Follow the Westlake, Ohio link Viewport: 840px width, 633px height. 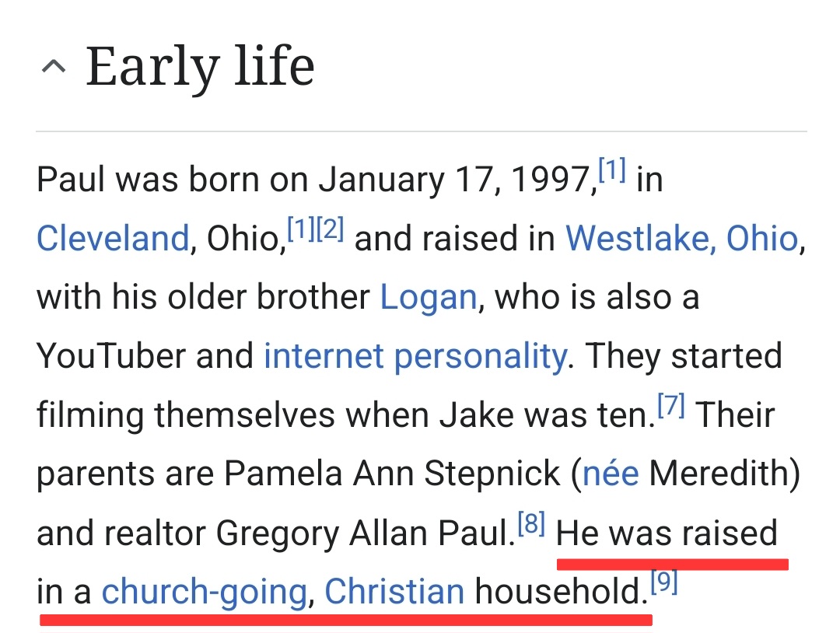(x=683, y=238)
